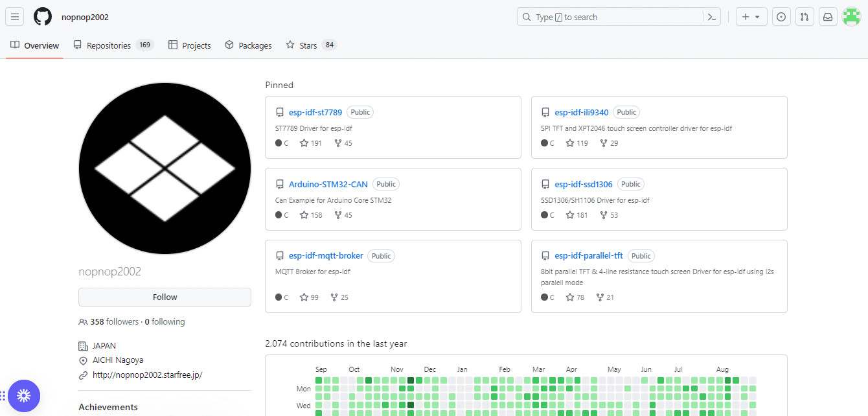This screenshot has width=868, height=416.
Task: Expand the create new plus dropdown
Action: (x=751, y=17)
